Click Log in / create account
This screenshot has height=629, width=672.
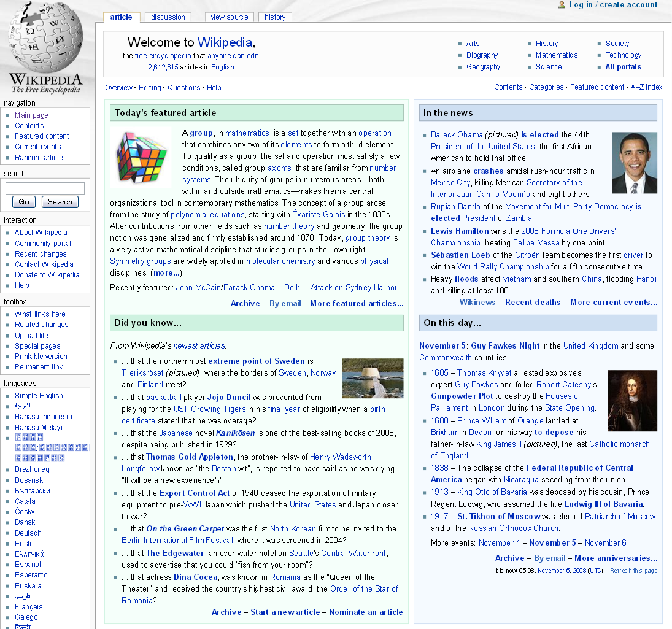click(x=613, y=5)
